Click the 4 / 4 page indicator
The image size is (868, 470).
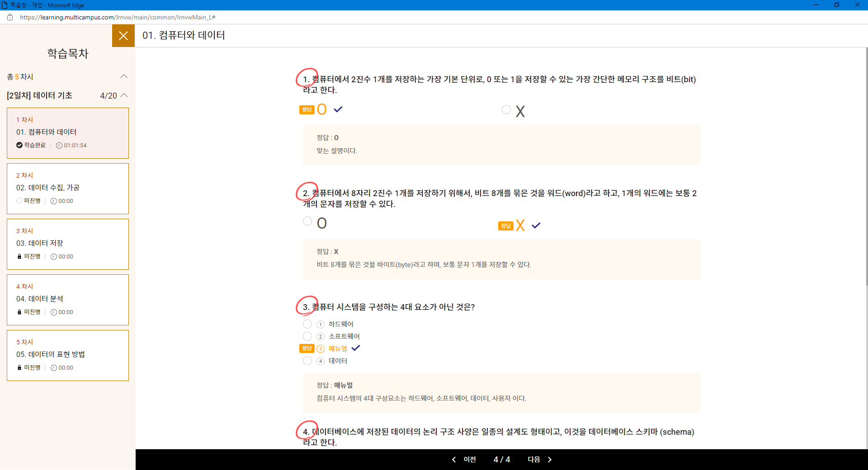pyautogui.click(x=502, y=460)
